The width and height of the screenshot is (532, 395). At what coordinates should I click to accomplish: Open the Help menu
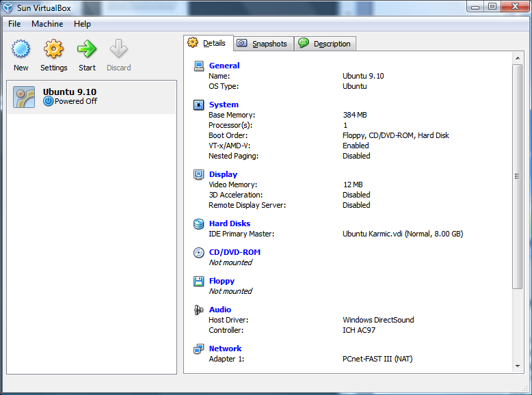[83, 24]
